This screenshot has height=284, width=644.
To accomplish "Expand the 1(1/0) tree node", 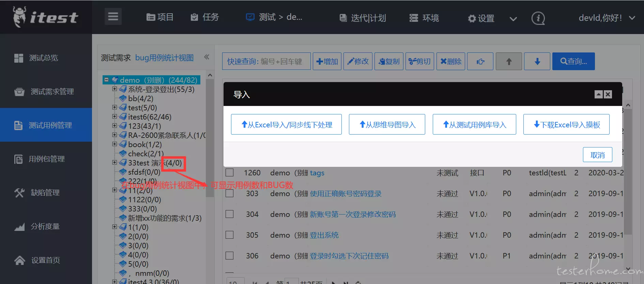I will (114, 227).
